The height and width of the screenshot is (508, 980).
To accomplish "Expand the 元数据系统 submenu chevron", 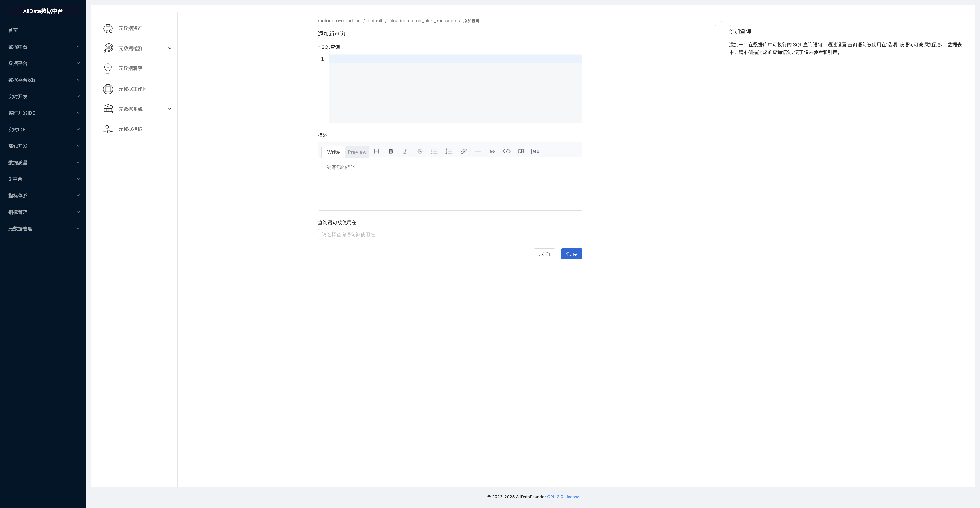I will tap(170, 109).
